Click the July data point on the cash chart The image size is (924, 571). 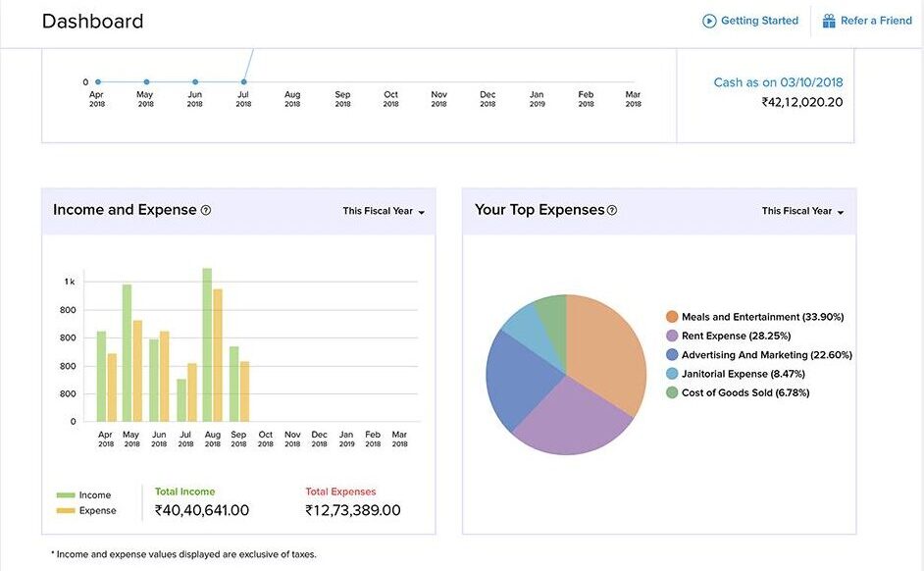243,82
